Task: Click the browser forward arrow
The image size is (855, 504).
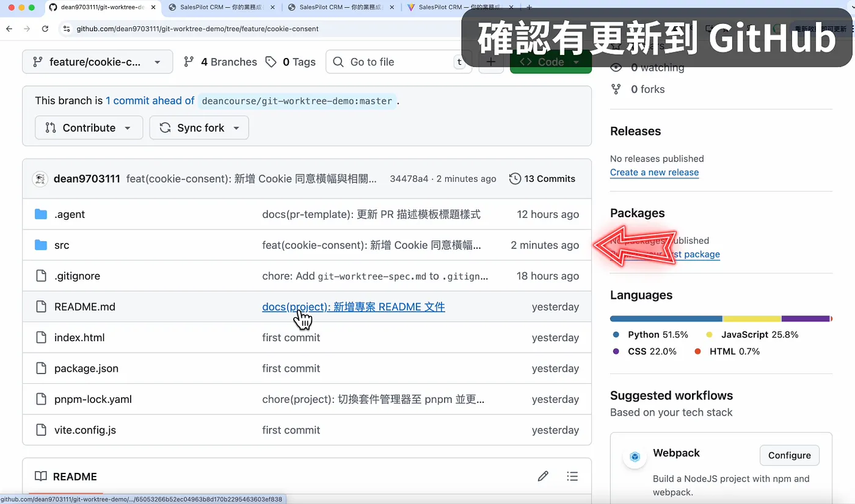Action: coord(26,29)
